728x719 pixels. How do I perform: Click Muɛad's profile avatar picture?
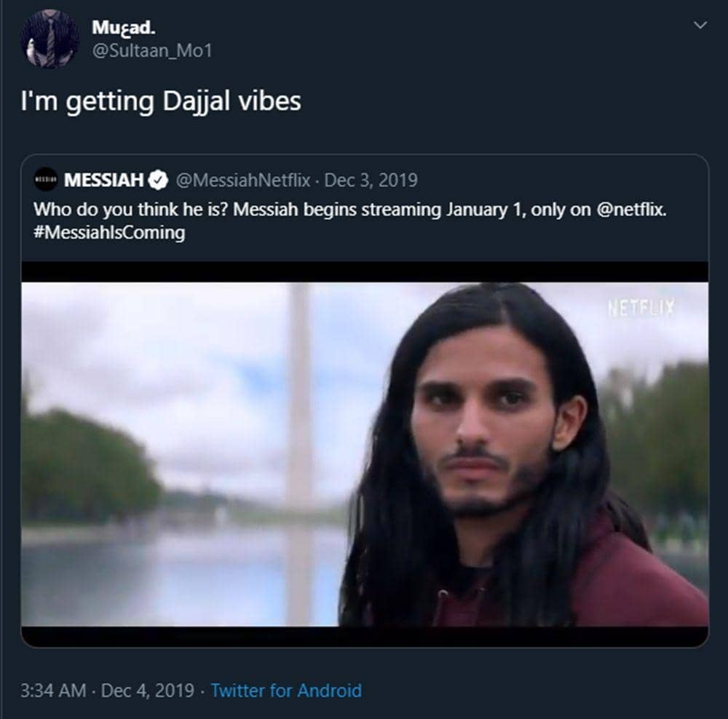(50, 39)
